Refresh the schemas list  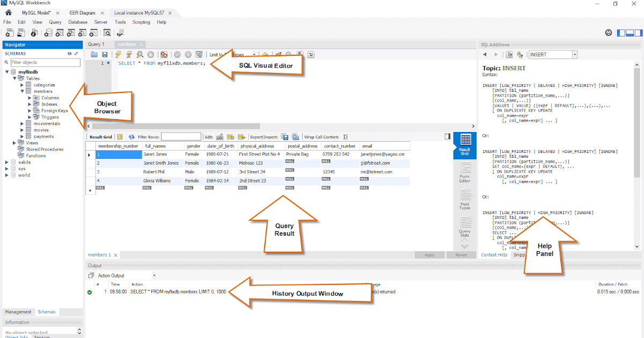69,54
